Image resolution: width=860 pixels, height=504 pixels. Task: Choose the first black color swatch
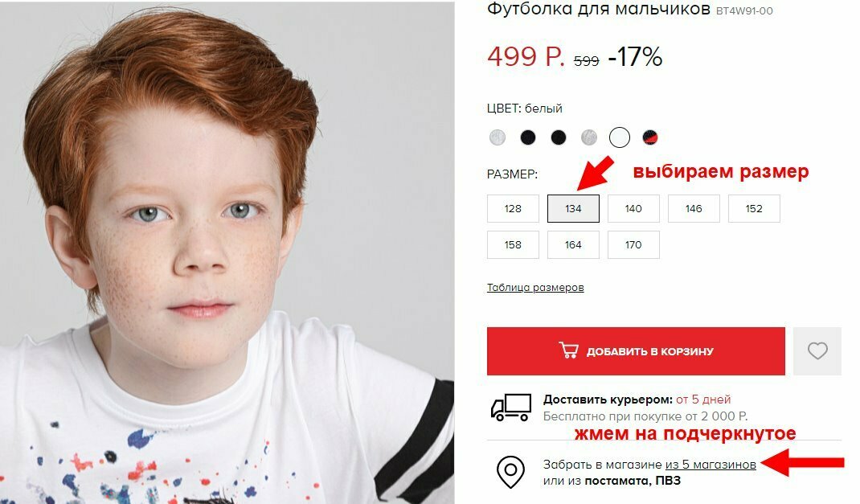pyautogui.click(x=527, y=137)
